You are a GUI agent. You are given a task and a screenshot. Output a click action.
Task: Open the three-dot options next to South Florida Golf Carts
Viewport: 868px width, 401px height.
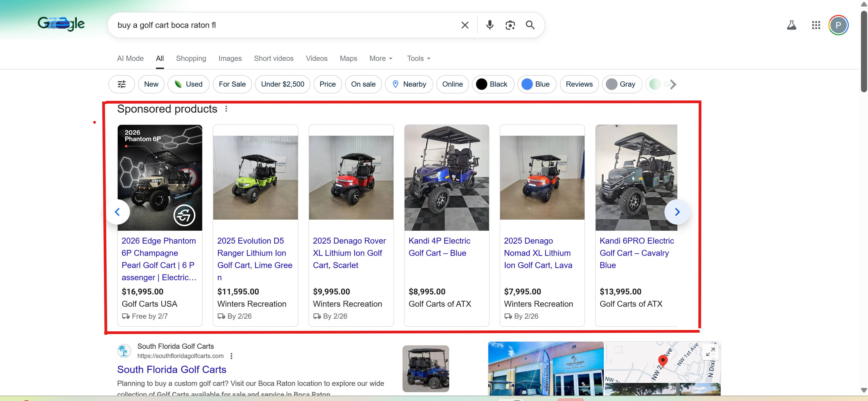pyautogui.click(x=231, y=356)
